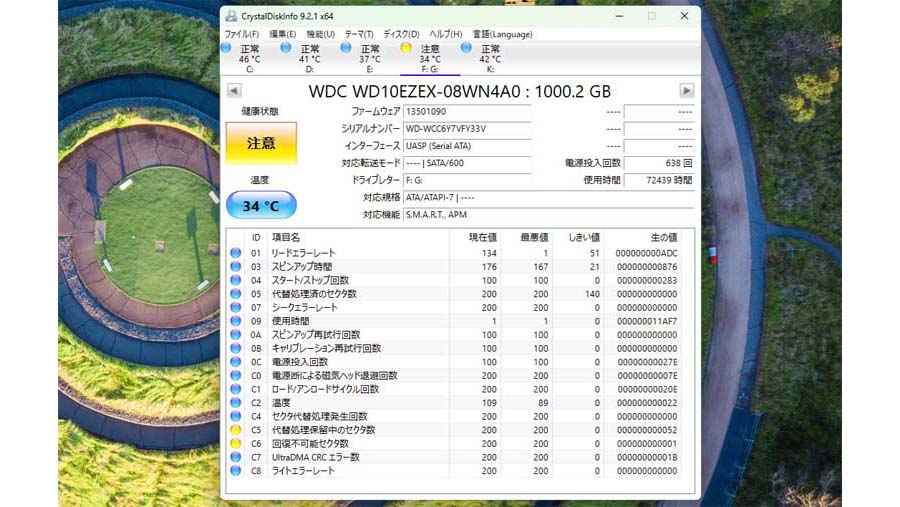Click the blue status icon for C: drive
Screen dimensions: 900x507
tap(226, 48)
